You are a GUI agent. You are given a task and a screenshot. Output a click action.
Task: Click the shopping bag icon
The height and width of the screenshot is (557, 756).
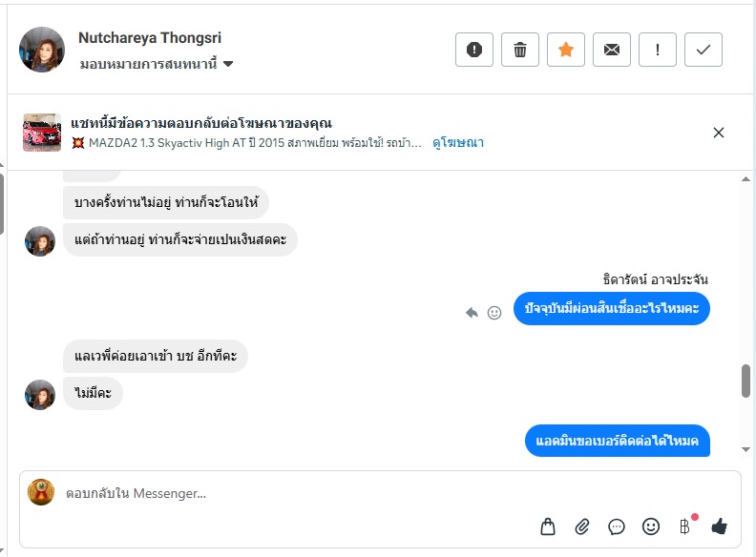(x=548, y=526)
